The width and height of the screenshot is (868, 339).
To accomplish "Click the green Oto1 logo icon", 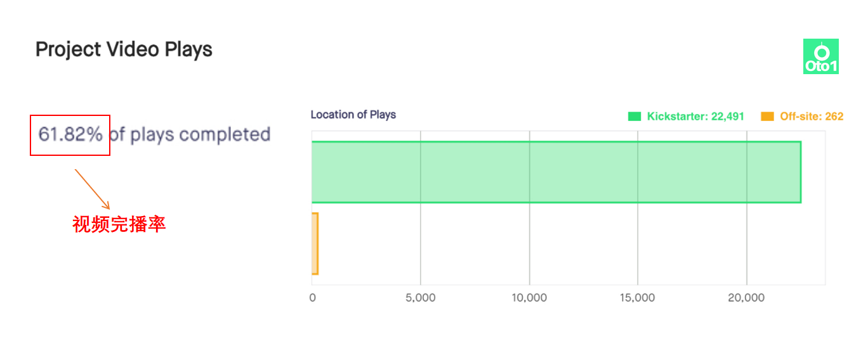I will point(820,56).
